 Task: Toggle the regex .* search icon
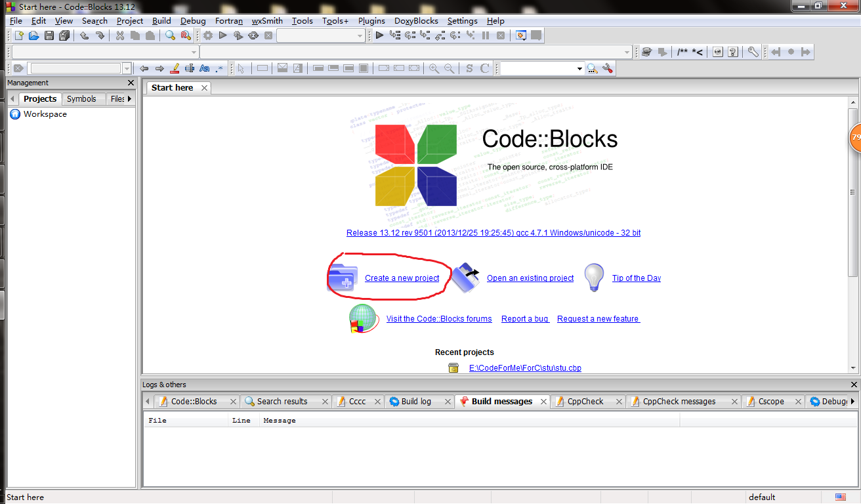coord(219,68)
